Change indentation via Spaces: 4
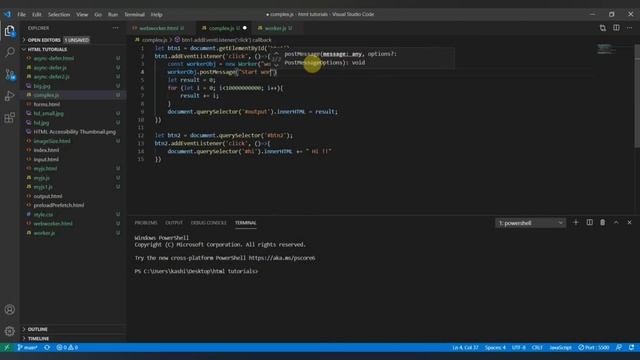The image size is (640, 360). pyautogui.click(x=495, y=347)
